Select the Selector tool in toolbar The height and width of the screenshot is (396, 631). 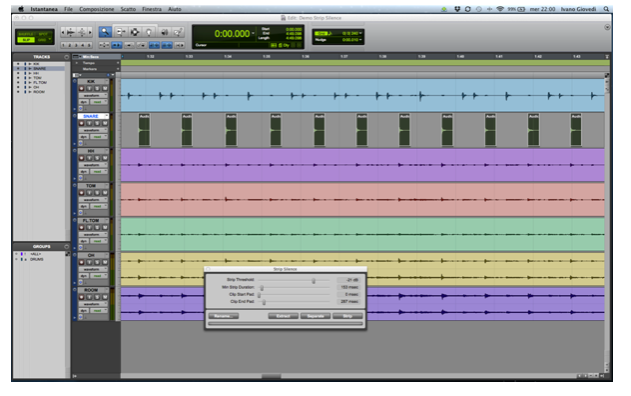pos(134,32)
